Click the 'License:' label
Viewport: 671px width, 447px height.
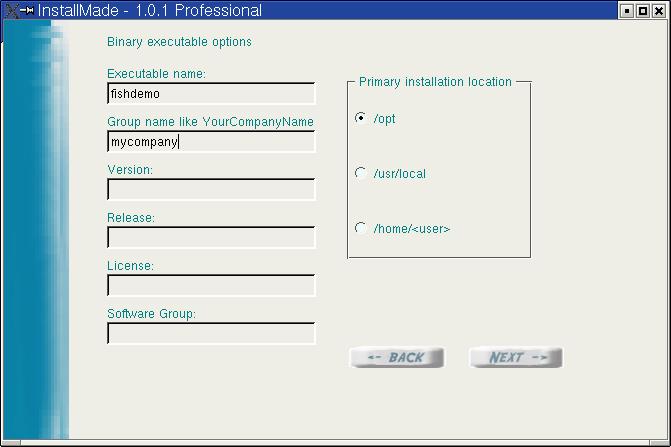coord(131,266)
